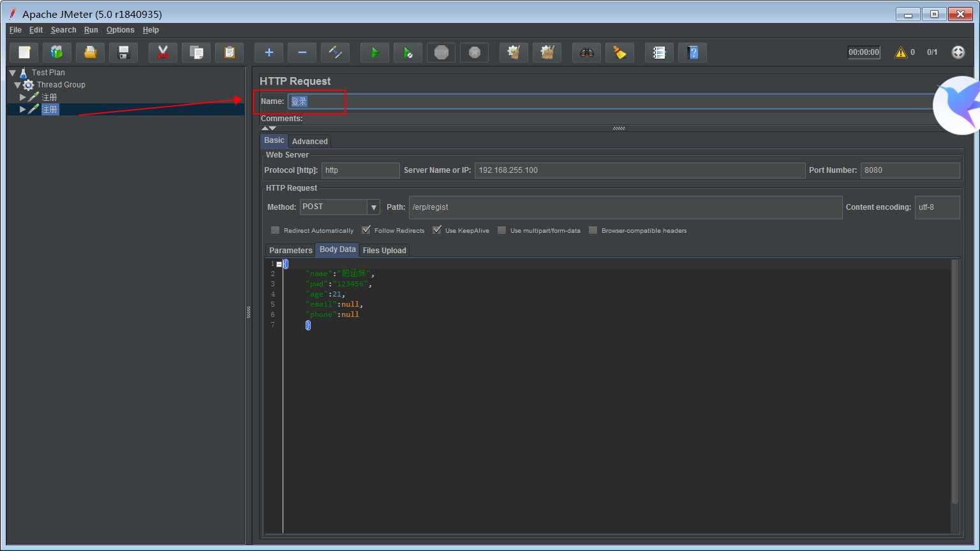Click the Reset Search broom icon
Screen dimensions: 980x551
coord(620,52)
